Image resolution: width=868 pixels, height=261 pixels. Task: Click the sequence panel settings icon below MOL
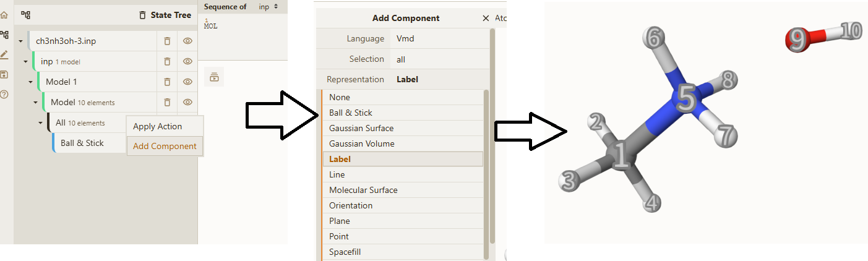point(214,77)
